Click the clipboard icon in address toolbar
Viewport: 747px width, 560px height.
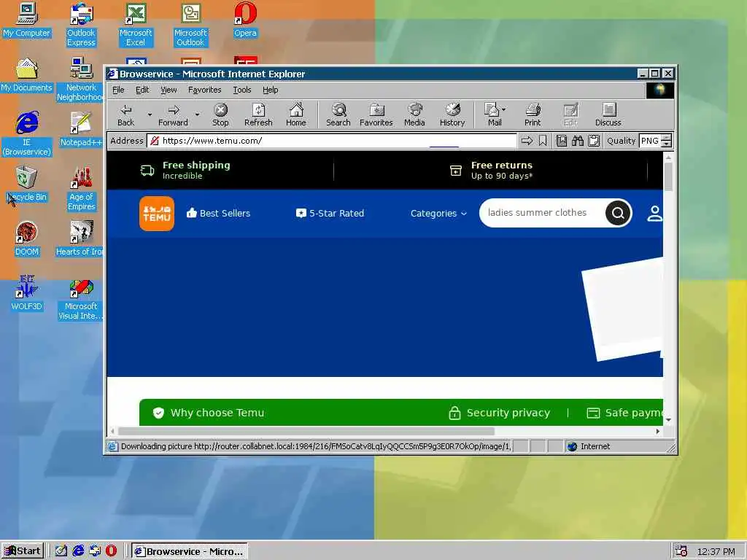pyautogui.click(x=594, y=141)
